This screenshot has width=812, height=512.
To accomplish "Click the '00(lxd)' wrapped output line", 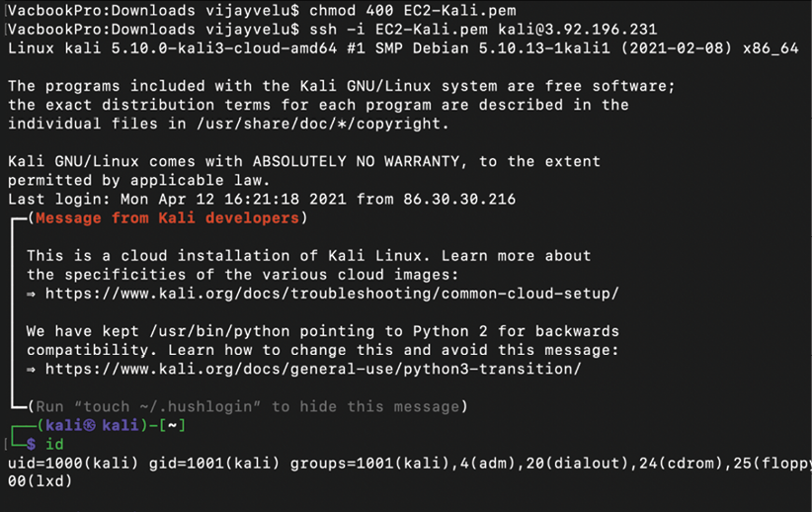I will 40,481.
